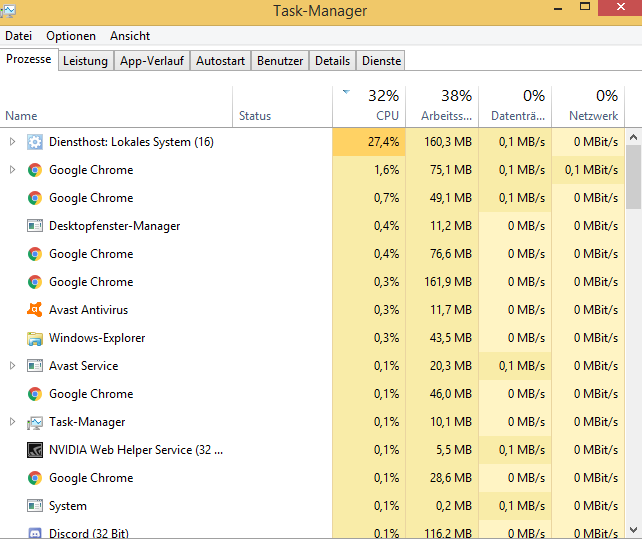
Task: Select the System process name
Action: pos(68,506)
